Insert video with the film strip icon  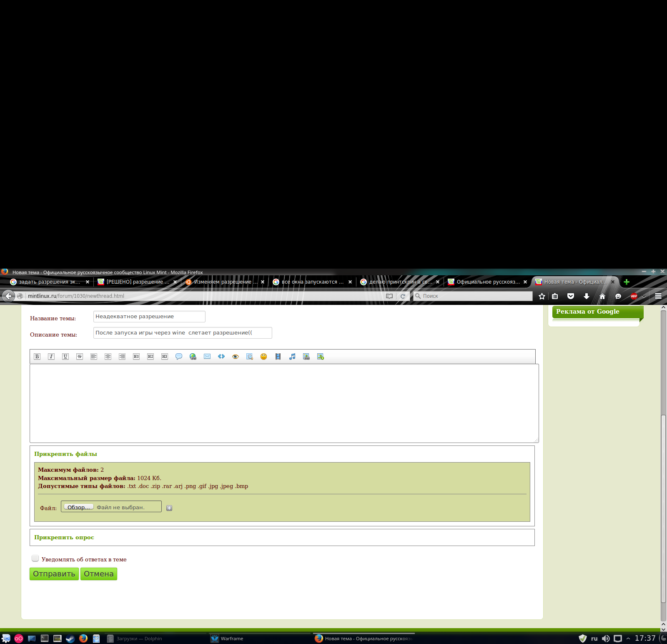coord(278,357)
